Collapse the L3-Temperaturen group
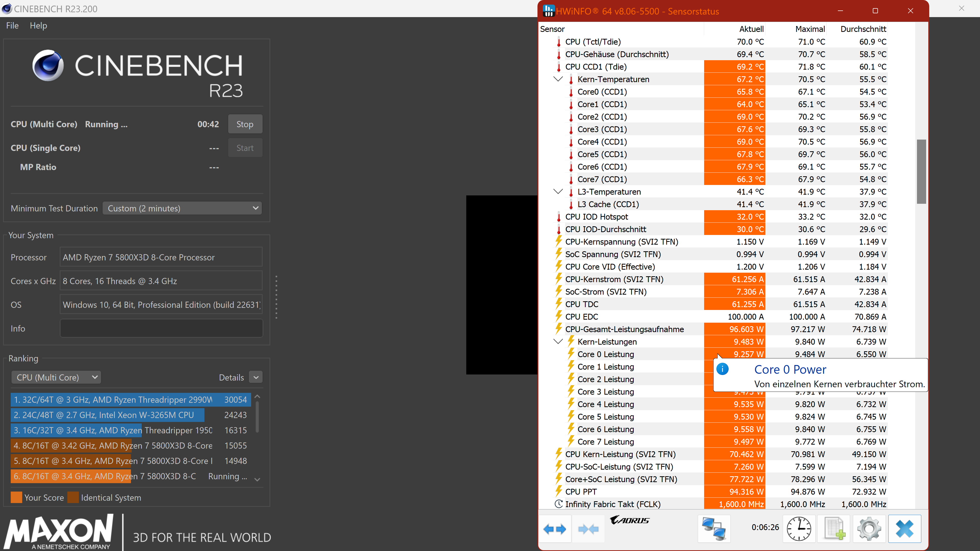The image size is (980, 551). coord(558,192)
